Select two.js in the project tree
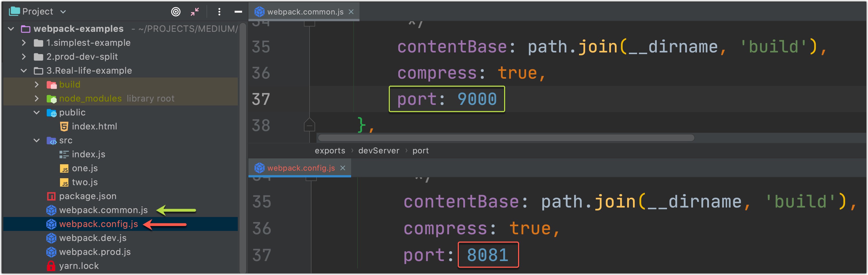The width and height of the screenshot is (868, 275). (x=85, y=182)
